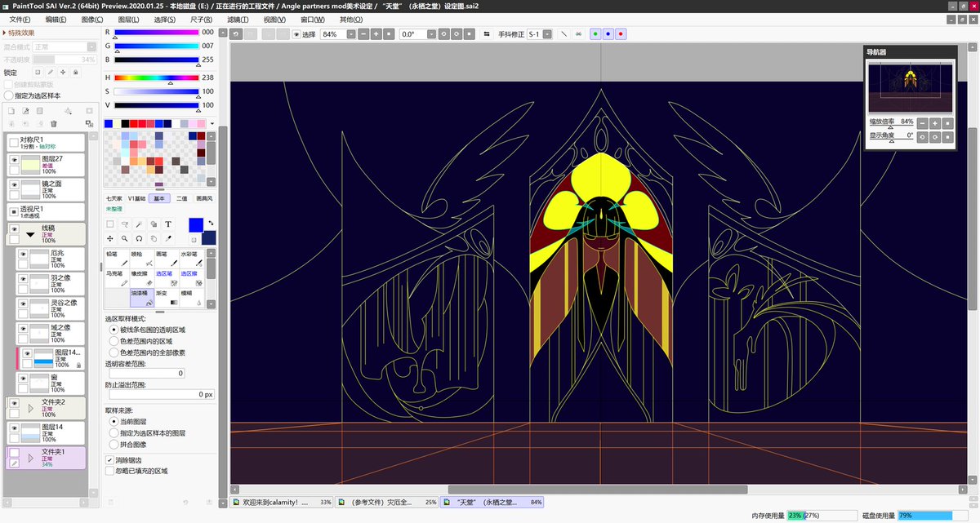Switch to (参考文件) document tab
This screenshot has height=523, width=980.
(x=387, y=503)
